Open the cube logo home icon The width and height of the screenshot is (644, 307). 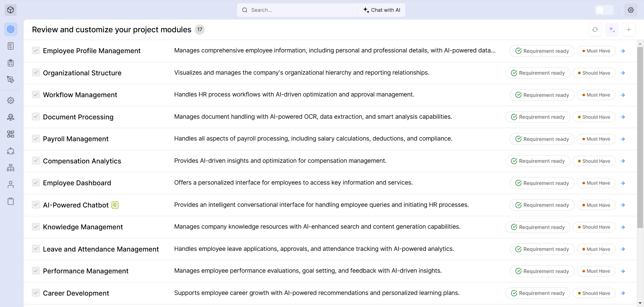(x=10, y=10)
